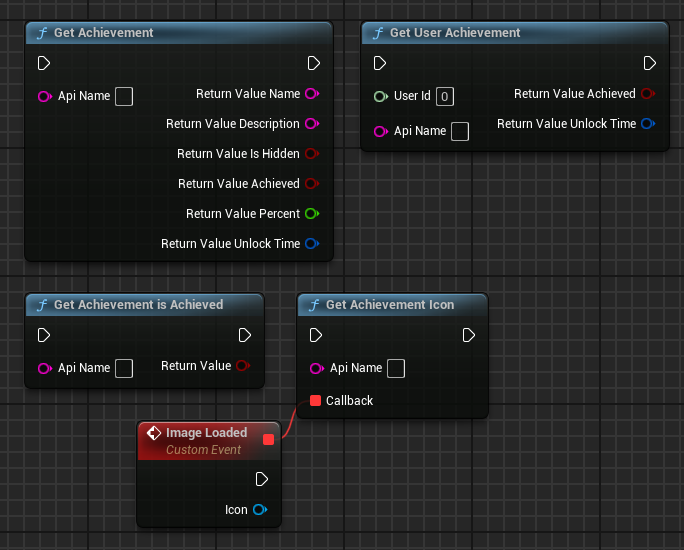Click Get Achievement Icon's output execution pin
Viewport: 684px width, 550px height.
coord(468,335)
